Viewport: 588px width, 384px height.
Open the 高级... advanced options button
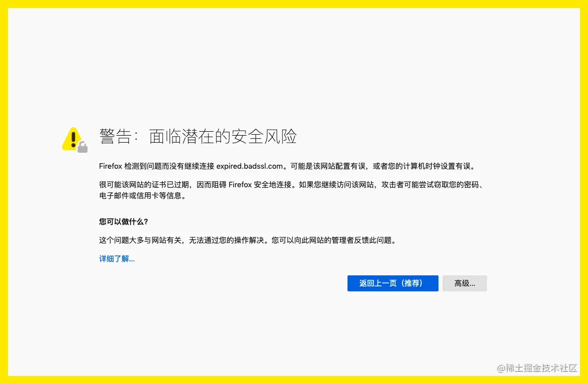464,283
